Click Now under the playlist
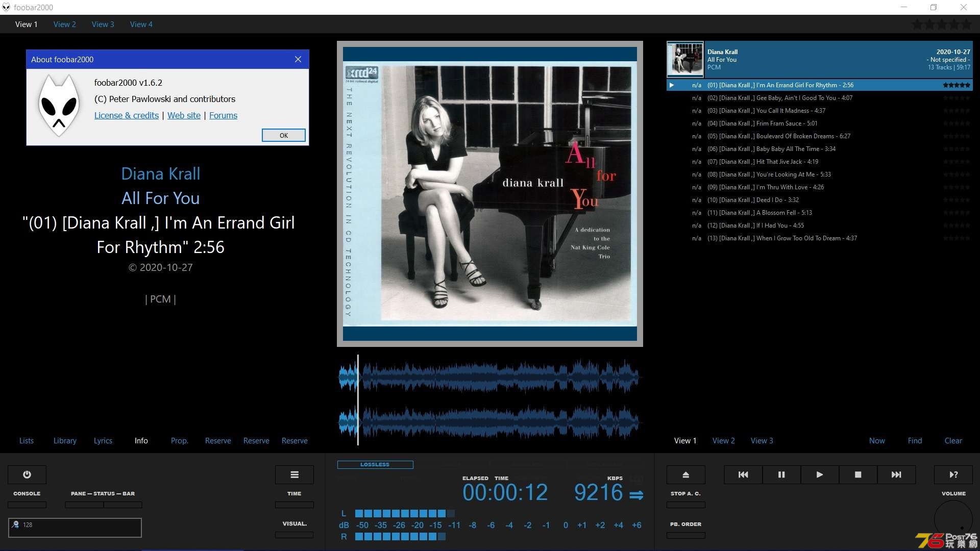Screen dimensions: 980x551 tap(877, 440)
